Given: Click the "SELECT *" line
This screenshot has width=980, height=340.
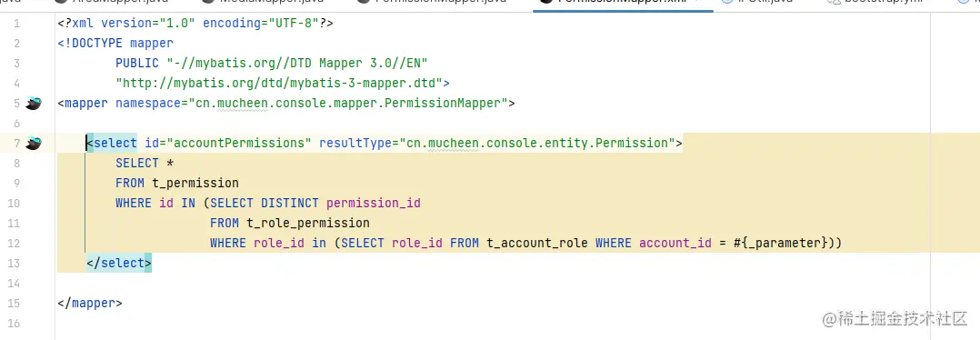Looking at the screenshot, I should (145, 163).
